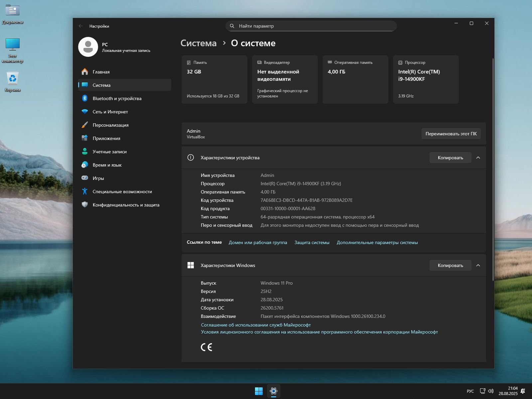Go to Bluetooth и устройства section
Viewport: 532px width, 399px height.
click(125, 98)
